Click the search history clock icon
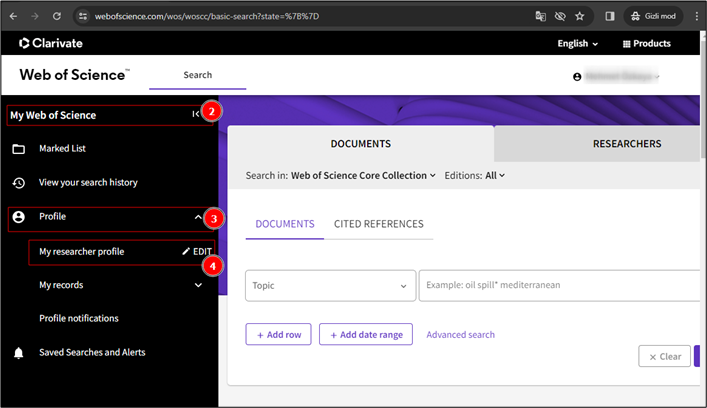707x408 pixels. (x=18, y=183)
